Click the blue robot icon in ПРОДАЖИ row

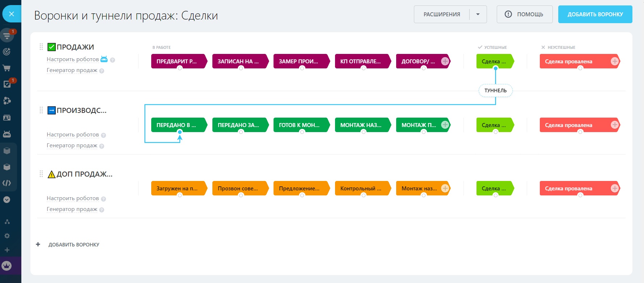pyautogui.click(x=104, y=59)
